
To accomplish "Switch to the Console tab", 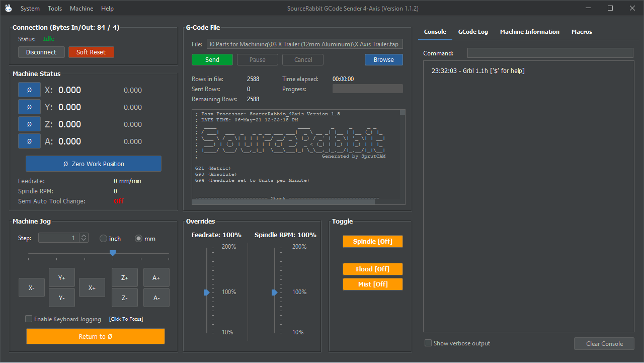I will tap(435, 32).
